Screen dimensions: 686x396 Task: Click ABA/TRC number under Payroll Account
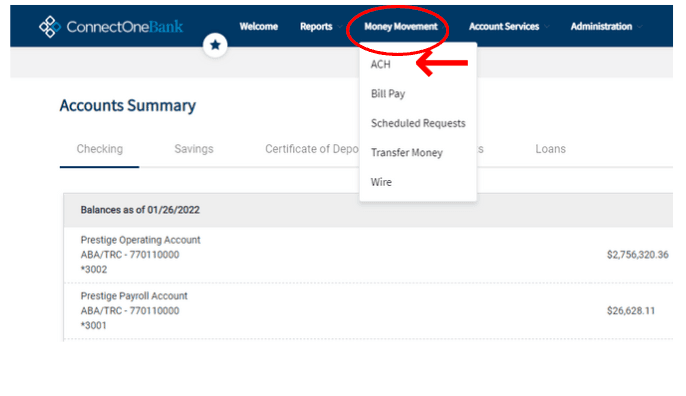130,311
